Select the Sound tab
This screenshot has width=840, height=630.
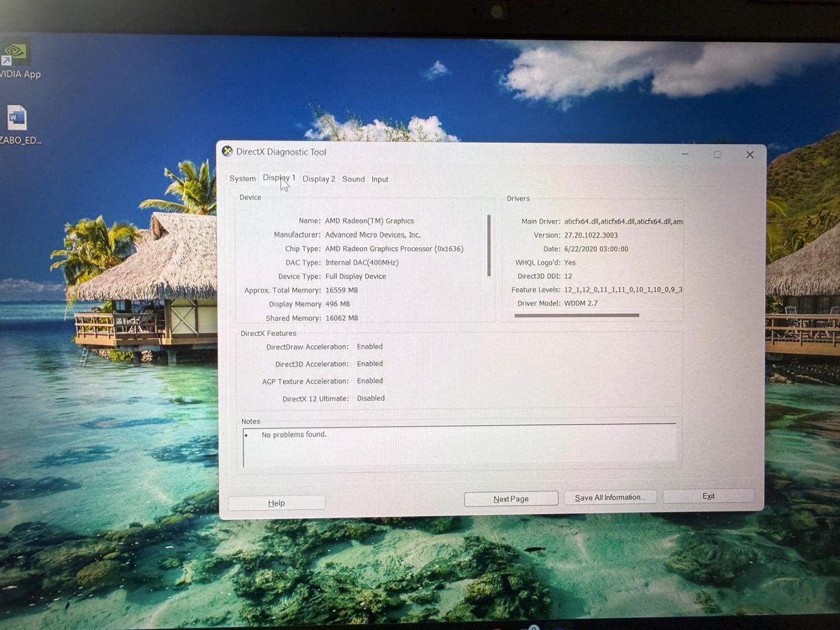click(353, 179)
